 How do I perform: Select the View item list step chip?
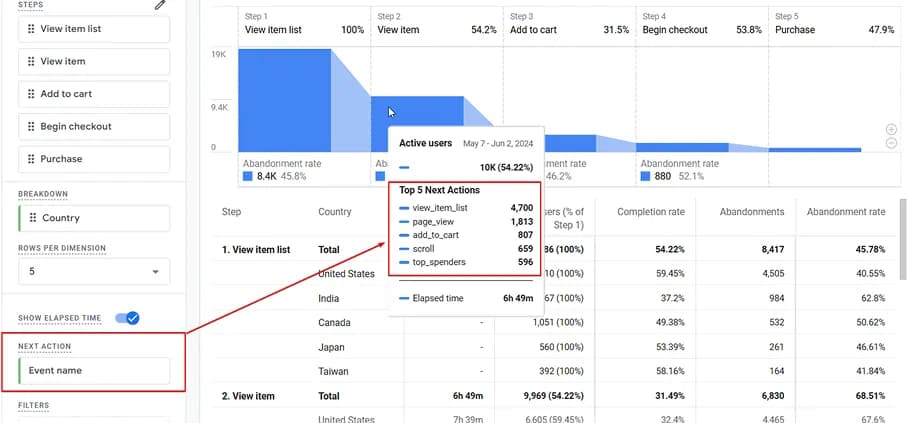[94, 29]
